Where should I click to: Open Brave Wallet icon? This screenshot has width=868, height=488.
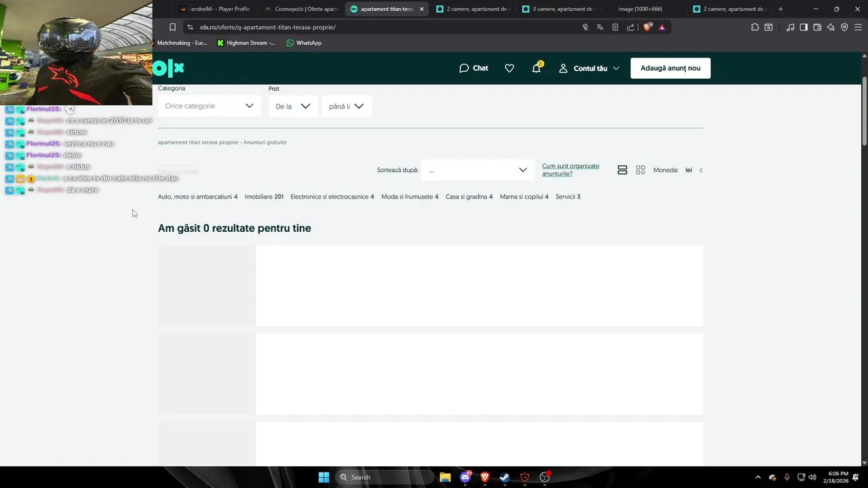[817, 27]
